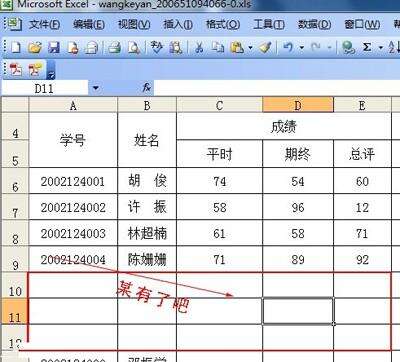The image size is (400, 362).
Task: Open the Paste options dropdown arrow
Action: [x=250, y=48]
